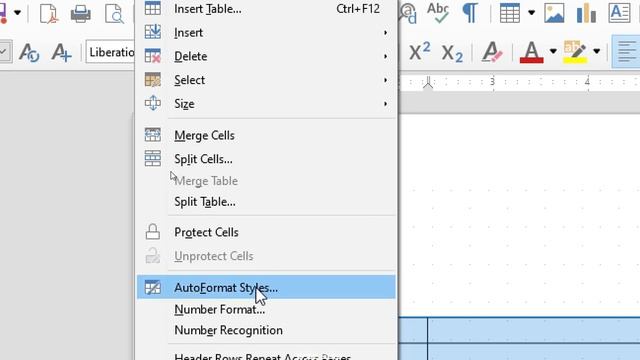640x360 pixels.
Task: Choose Insert Table... menu entry
Action: tap(266, 9)
